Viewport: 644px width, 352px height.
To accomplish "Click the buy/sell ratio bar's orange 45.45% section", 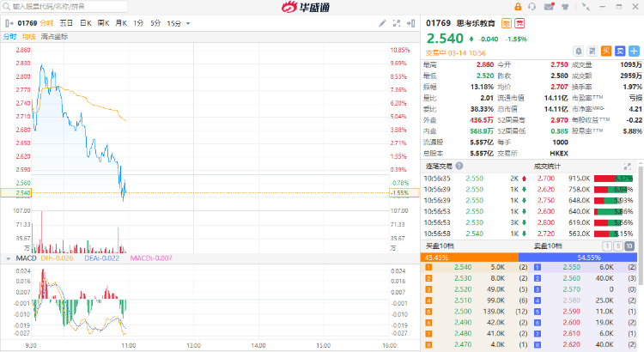I will pos(469,257).
